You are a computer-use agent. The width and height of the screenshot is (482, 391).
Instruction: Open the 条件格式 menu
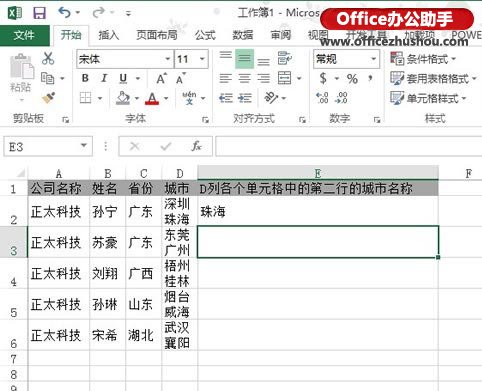tap(423, 59)
